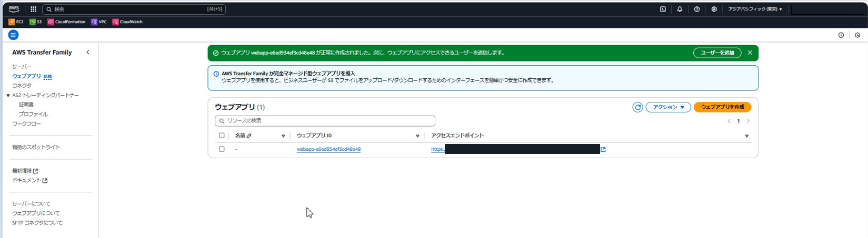The image size is (868, 238).
Task: Open the CloudShell icon in header
Action: (663, 9)
